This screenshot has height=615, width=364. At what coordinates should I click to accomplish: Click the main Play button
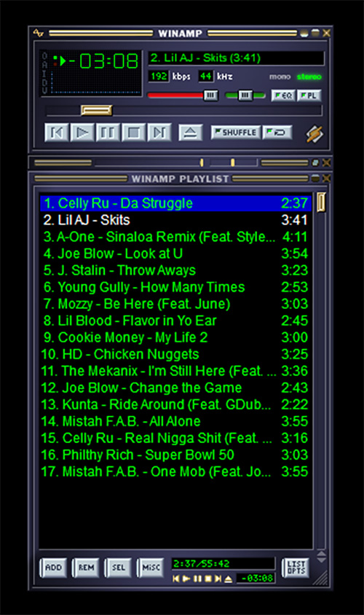click(x=82, y=133)
